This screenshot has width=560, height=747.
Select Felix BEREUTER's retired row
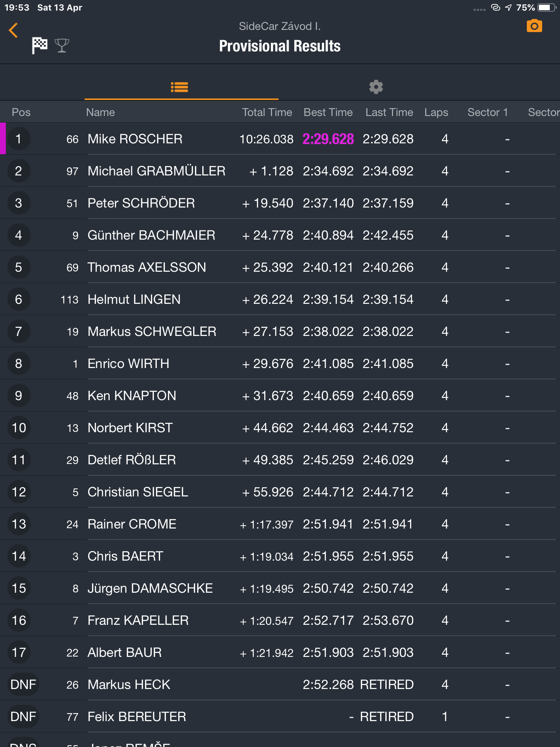pyautogui.click(x=280, y=716)
